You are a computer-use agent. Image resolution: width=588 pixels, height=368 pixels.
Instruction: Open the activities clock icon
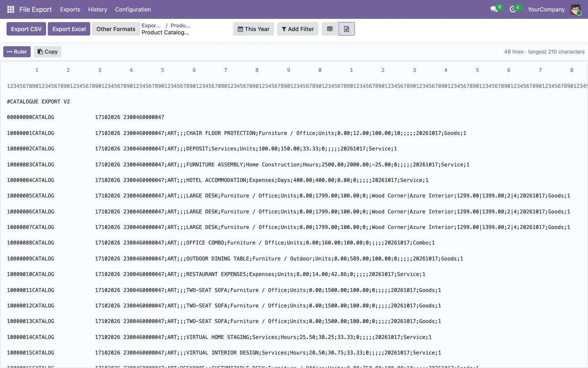click(x=513, y=9)
